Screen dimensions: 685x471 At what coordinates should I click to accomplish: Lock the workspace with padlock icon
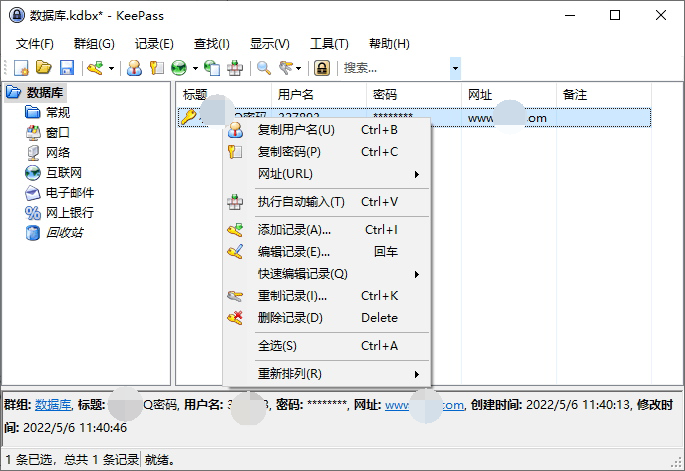pos(322,68)
